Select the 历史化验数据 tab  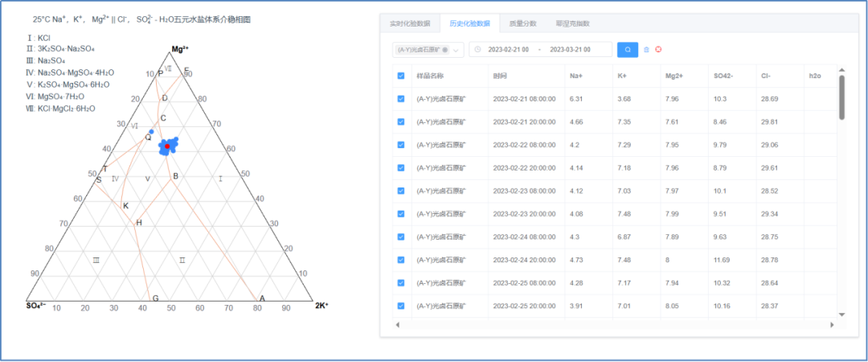[469, 24]
